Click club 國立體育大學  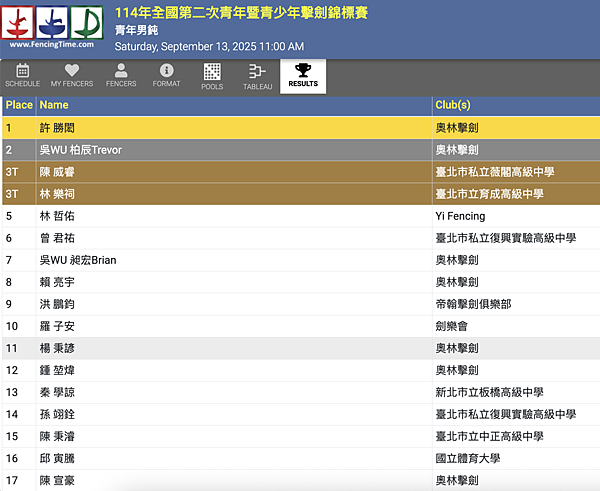tap(468, 458)
